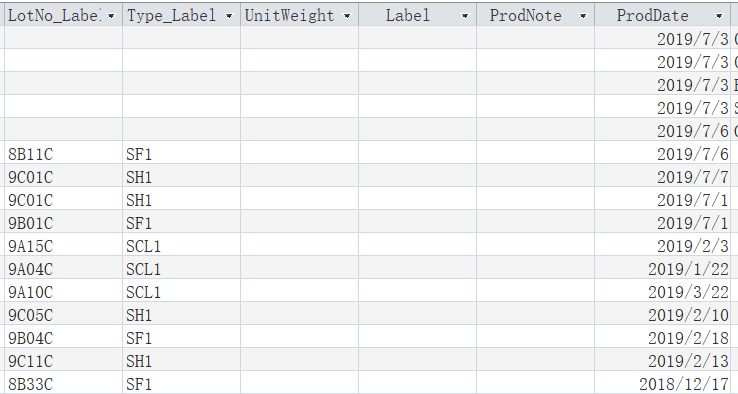Image resolution: width=738 pixels, height=394 pixels.
Task: Open the LotNo_Label column filter dropdown
Action: click(111, 16)
